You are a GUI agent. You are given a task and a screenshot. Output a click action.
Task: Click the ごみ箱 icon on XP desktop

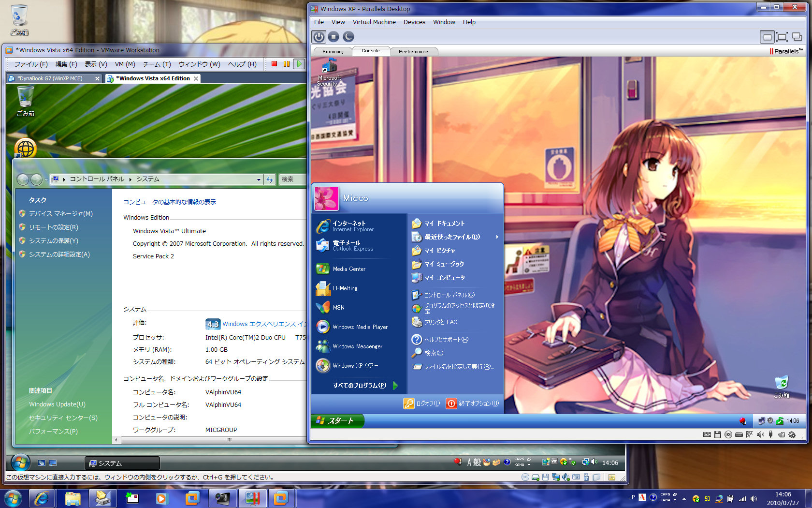pos(782,387)
